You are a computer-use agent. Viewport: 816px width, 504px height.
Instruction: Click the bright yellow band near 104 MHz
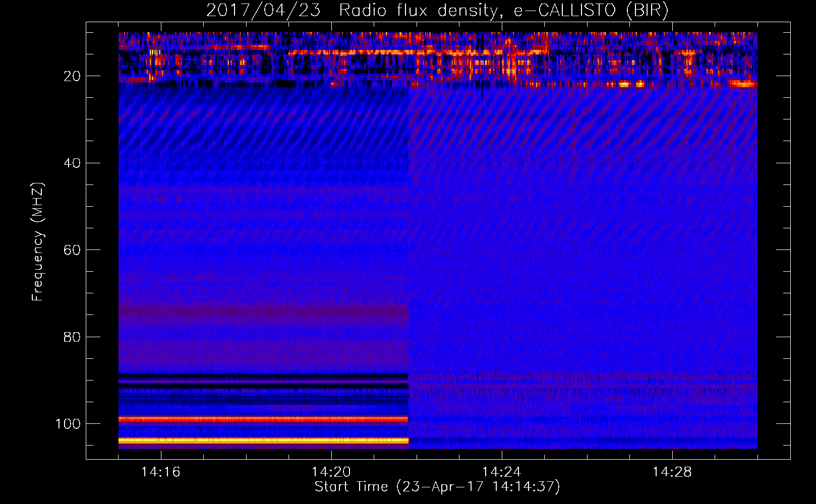pyautogui.click(x=263, y=440)
